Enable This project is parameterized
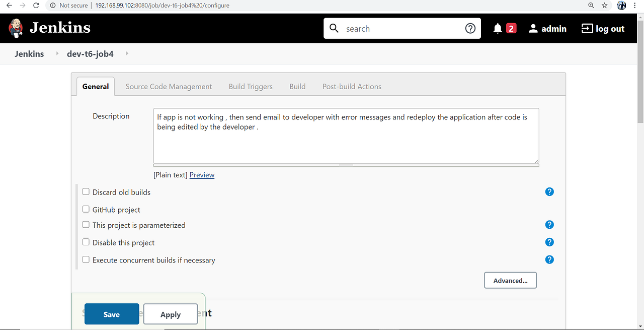 click(86, 224)
